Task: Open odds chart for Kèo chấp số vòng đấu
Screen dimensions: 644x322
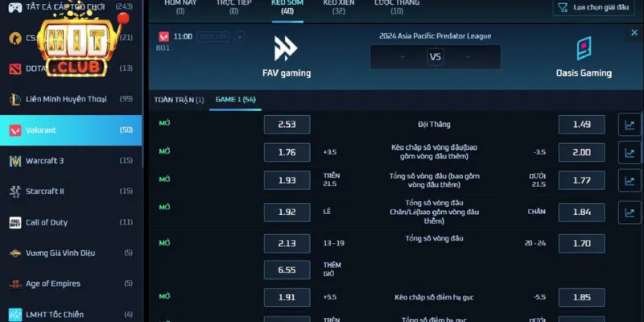Action: (x=630, y=152)
